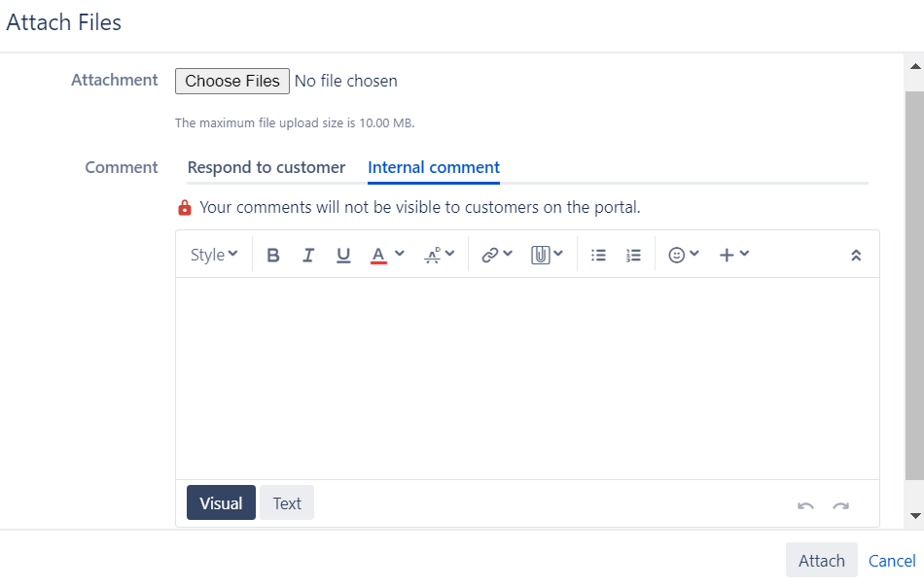The height and width of the screenshot is (587, 924).
Task: Switch editor to Visual mode
Action: point(221,502)
